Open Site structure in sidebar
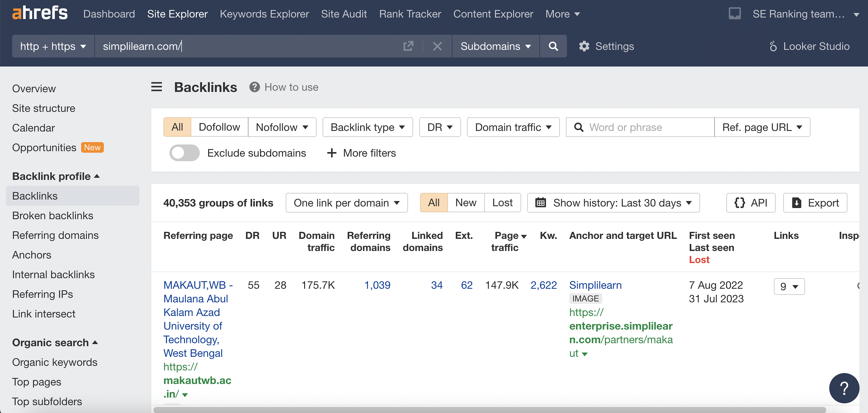Image resolution: width=868 pixels, height=413 pixels. tap(44, 108)
